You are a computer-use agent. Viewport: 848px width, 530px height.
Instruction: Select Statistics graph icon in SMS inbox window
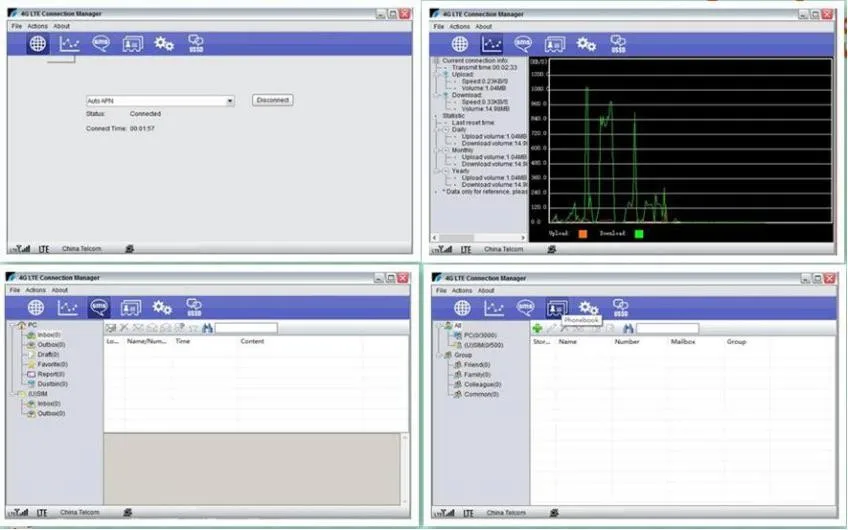(x=68, y=307)
